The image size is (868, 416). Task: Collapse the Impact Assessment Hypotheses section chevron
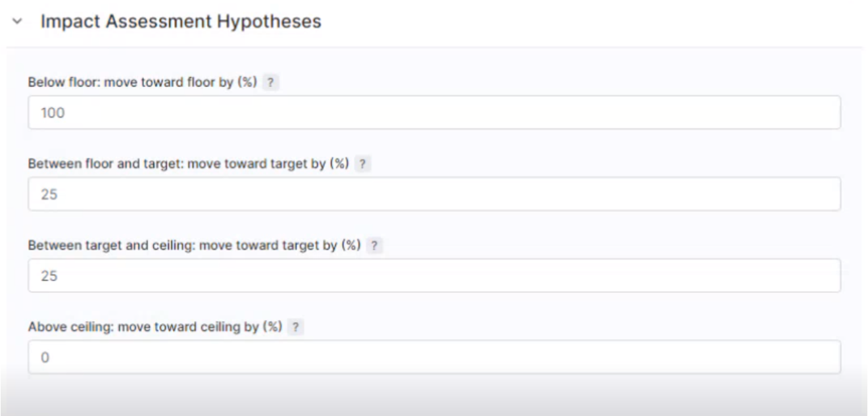point(17,22)
